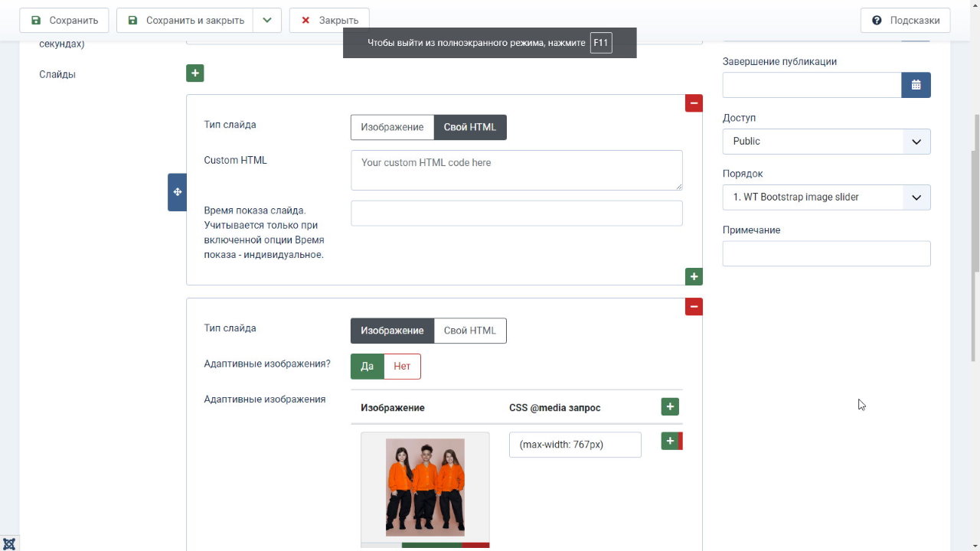Open the Порядок dropdown

click(x=826, y=197)
